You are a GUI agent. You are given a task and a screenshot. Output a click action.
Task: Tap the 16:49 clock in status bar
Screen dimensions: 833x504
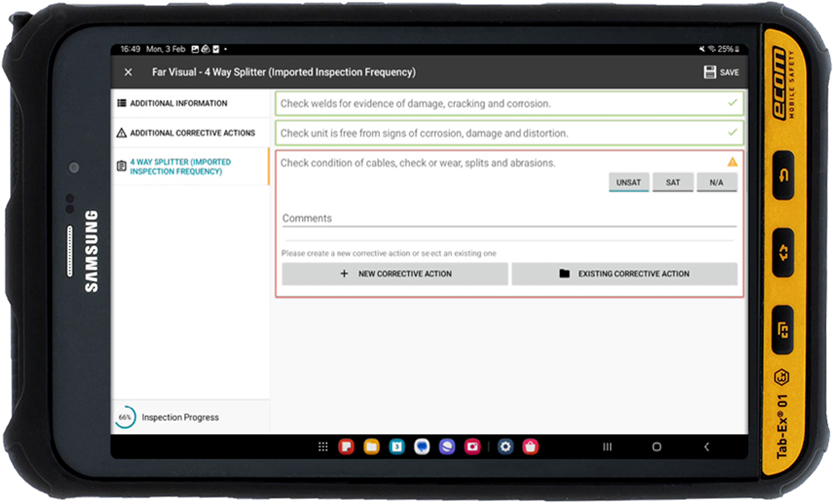tap(130, 49)
